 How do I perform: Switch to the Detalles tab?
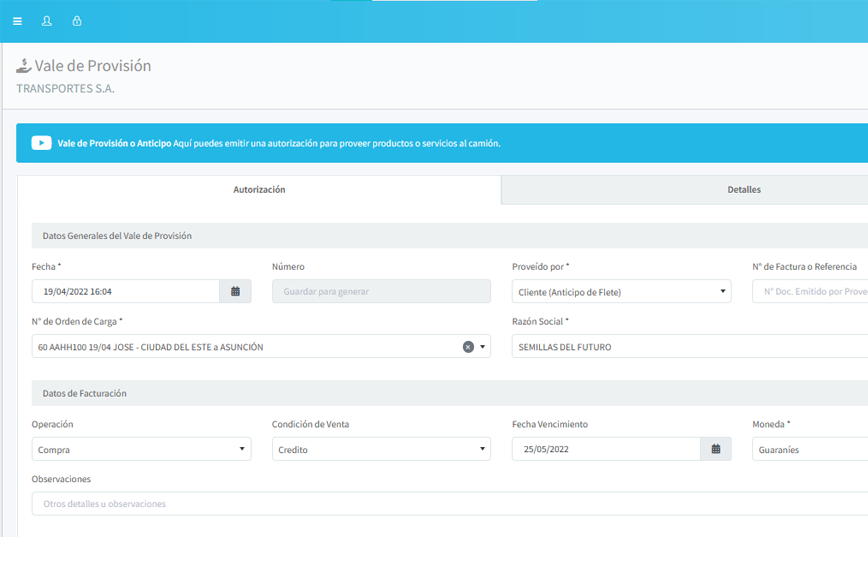pyautogui.click(x=743, y=190)
